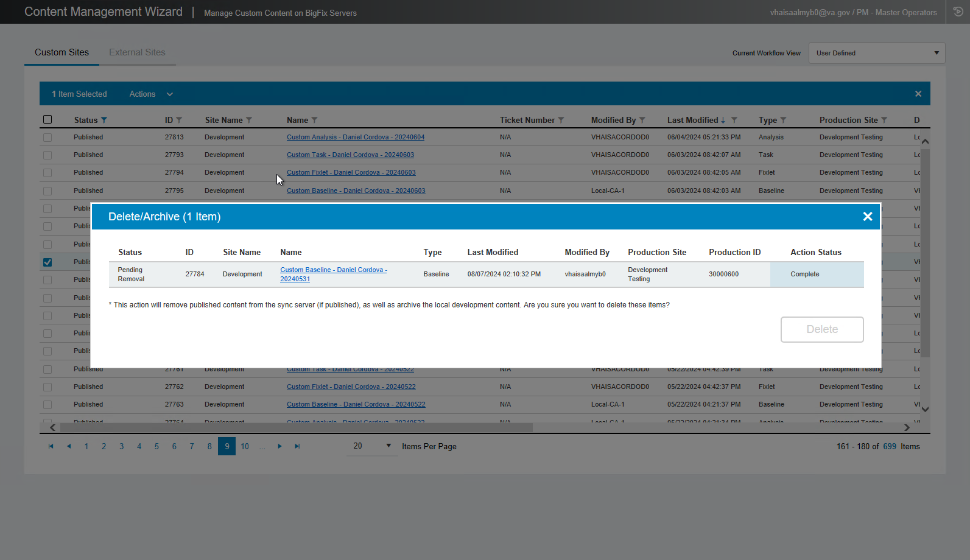Uncheck the selected row checkbox

(x=47, y=262)
